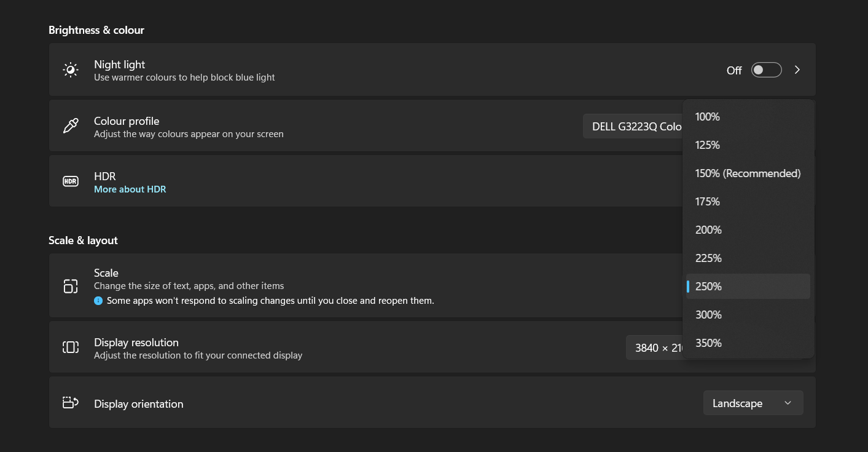
Task: Select 100% scale option
Action: click(x=708, y=117)
